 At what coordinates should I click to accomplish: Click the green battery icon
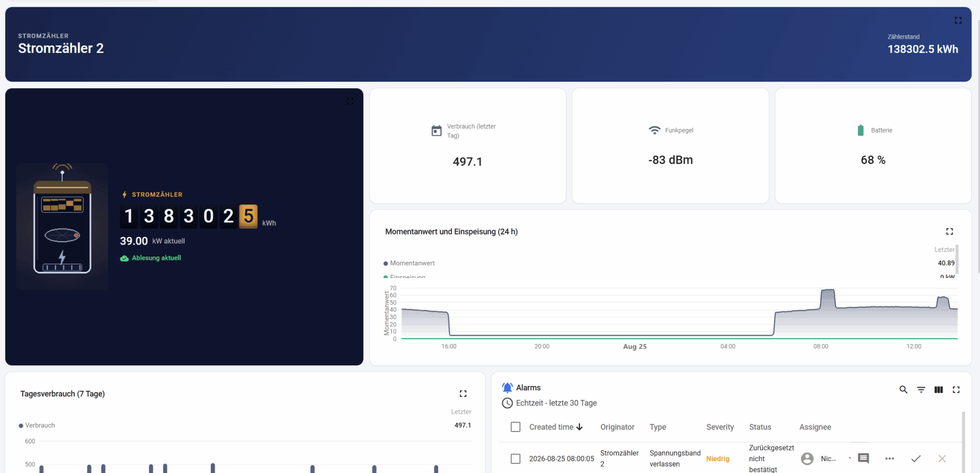[860, 130]
